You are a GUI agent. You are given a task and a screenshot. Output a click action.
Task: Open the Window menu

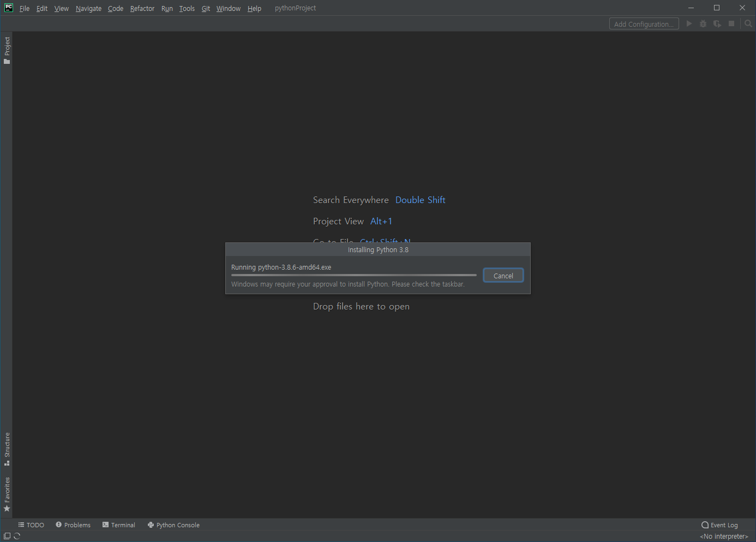tap(229, 8)
